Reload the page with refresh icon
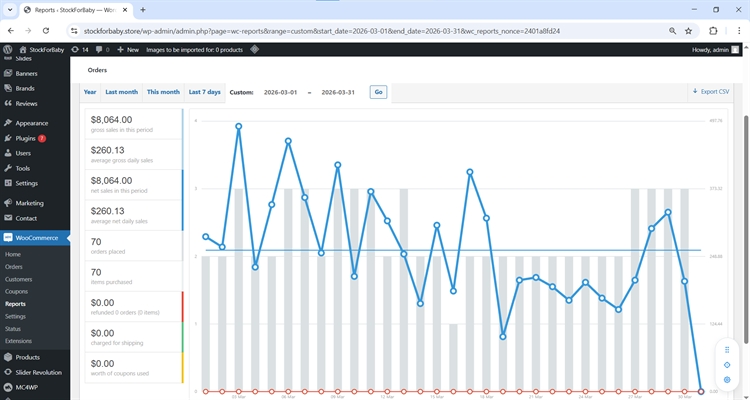Screen dimensions: 750x400 click(x=46, y=31)
